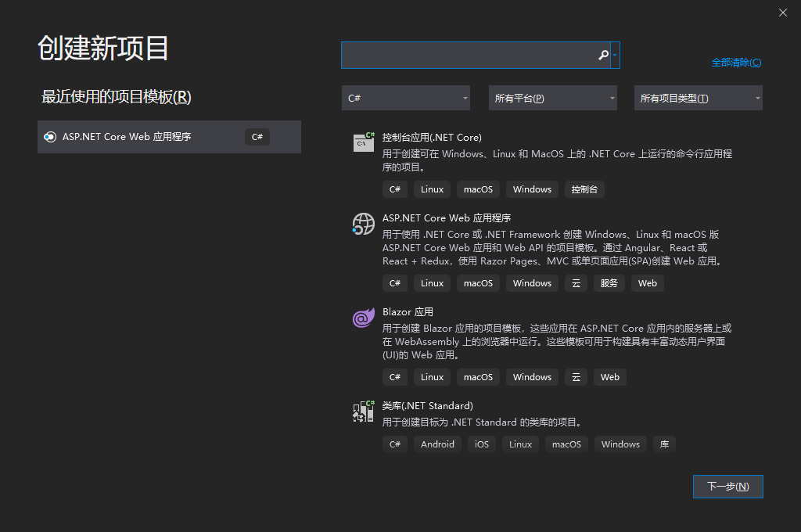Select the 控制台应用(.NET Core) template title
801x532 pixels.
(x=432, y=138)
